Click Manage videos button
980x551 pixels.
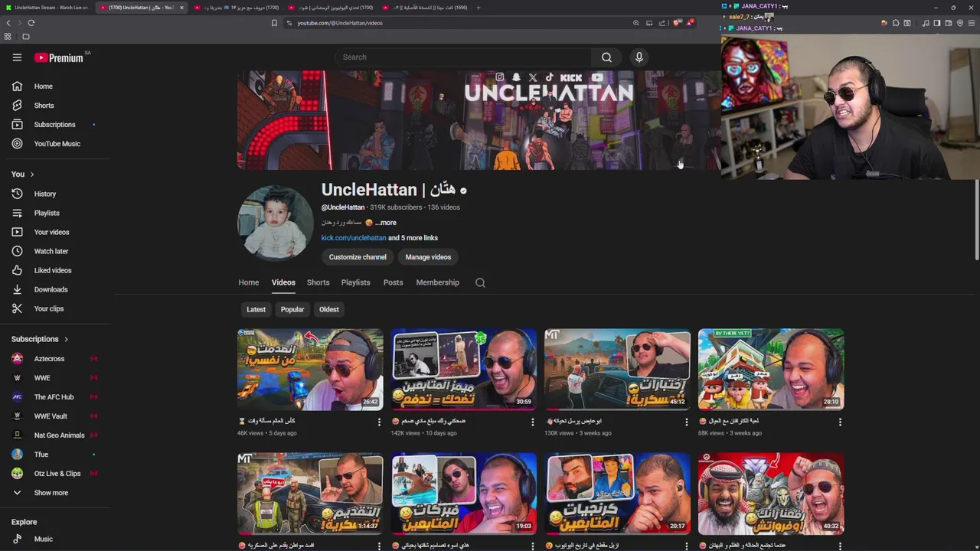tap(428, 257)
